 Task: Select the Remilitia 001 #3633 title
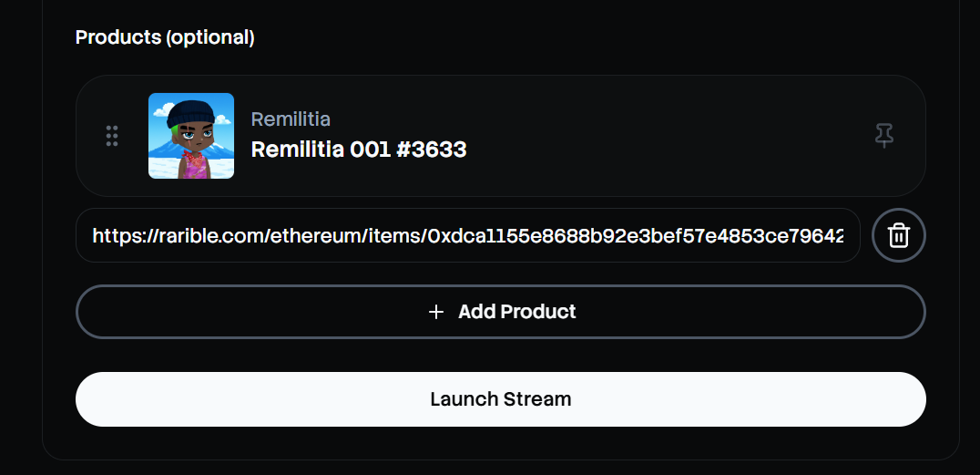click(359, 150)
